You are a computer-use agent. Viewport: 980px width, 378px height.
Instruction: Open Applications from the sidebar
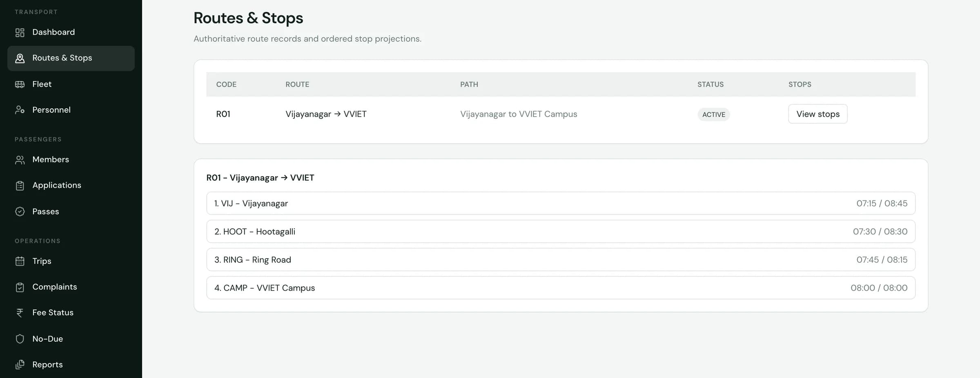tap(71, 185)
